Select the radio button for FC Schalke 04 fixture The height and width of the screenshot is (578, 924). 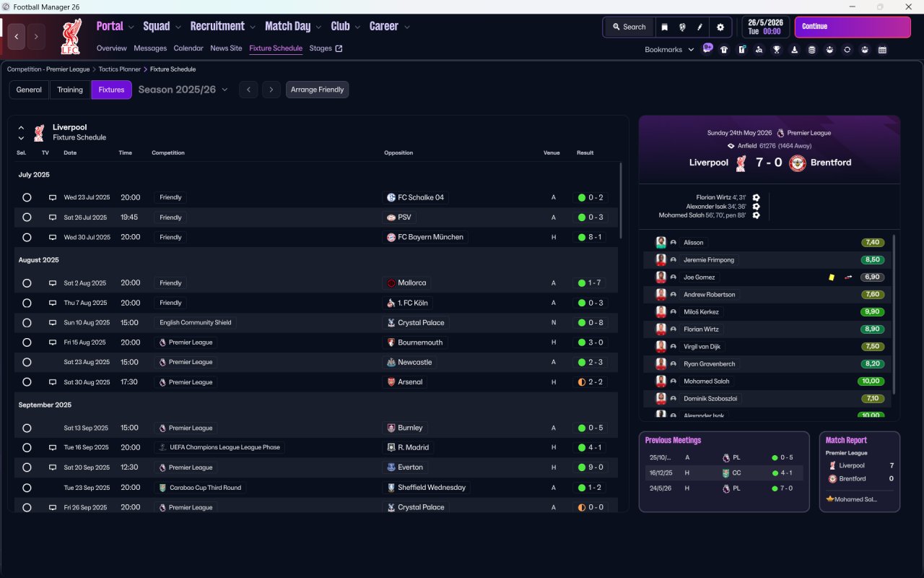click(27, 197)
